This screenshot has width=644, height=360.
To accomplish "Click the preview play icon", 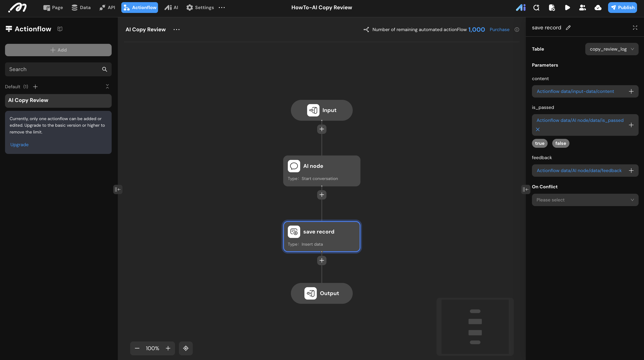I will [x=567, y=8].
